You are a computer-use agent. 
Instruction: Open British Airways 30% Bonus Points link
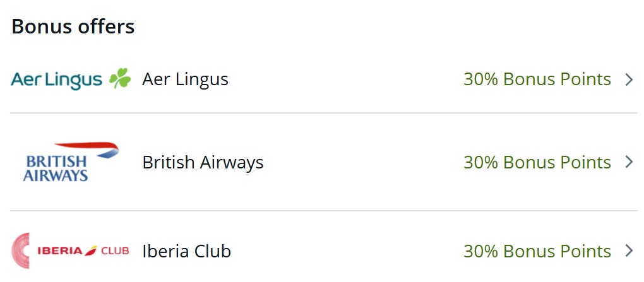(537, 163)
